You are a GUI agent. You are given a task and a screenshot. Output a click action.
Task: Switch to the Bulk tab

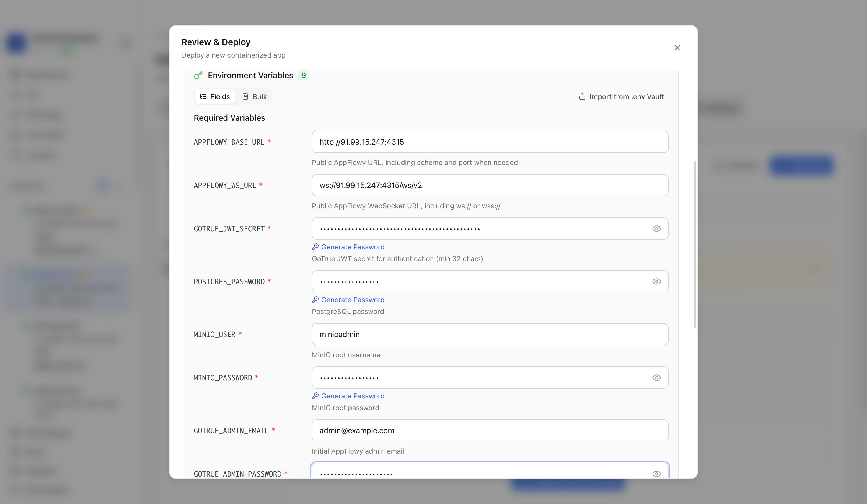[255, 96]
